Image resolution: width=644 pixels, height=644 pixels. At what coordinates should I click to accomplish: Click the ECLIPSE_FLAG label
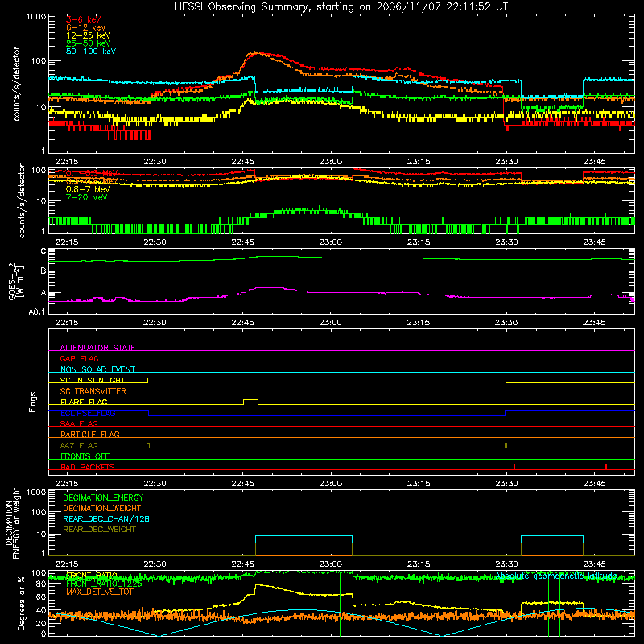88,413
